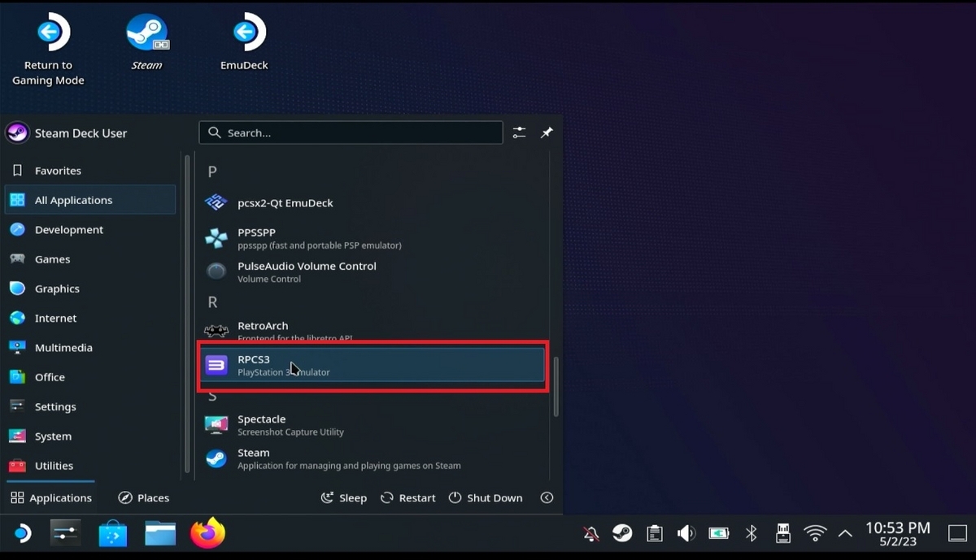976x560 pixels.
Task: Open the Bluetooth tray icon
Action: click(752, 534)
